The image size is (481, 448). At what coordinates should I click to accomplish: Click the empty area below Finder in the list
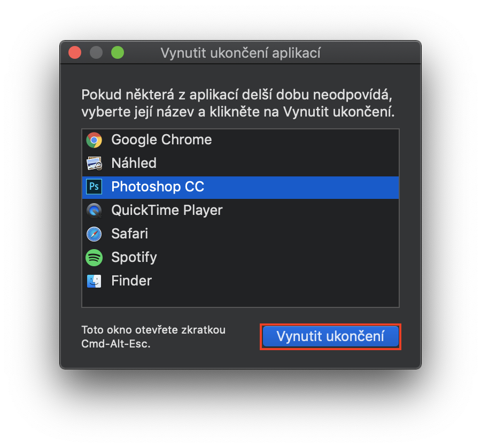coord(241,298)
